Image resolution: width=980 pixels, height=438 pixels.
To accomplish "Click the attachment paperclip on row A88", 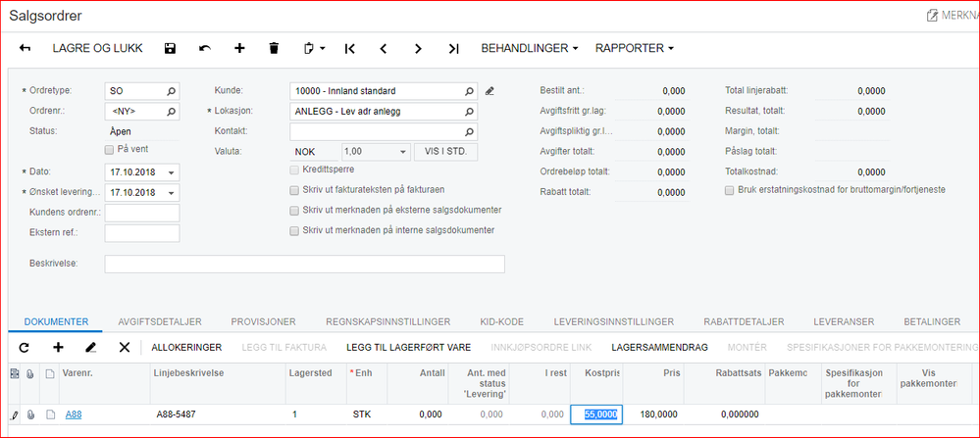I will click(x=30, y=414).
